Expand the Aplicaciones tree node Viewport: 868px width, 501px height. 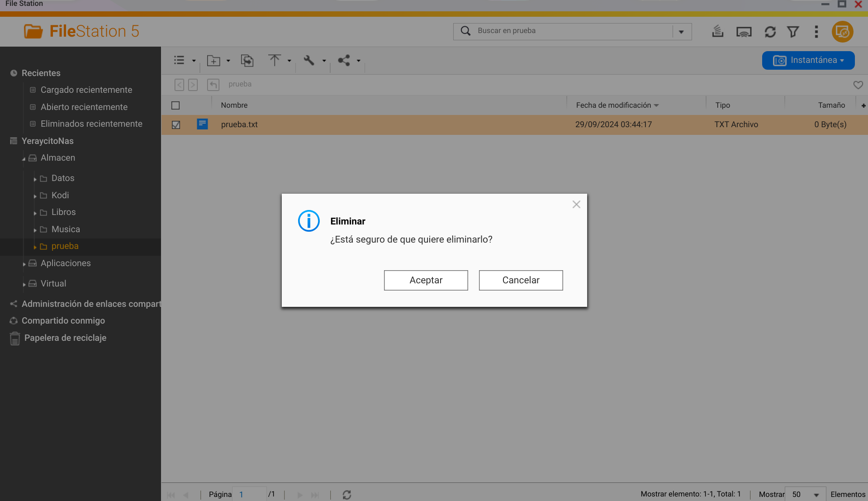click(x=24, y=264)
